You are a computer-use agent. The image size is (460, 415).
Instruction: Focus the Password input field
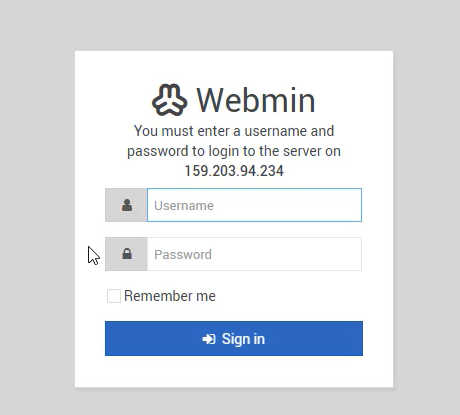pyautogui.click(x=254, y=254)
